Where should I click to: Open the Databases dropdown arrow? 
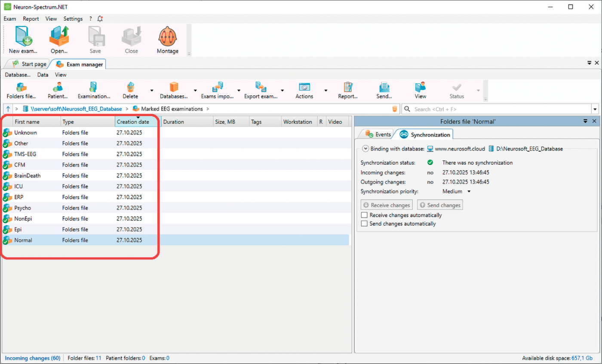point(195,90)
